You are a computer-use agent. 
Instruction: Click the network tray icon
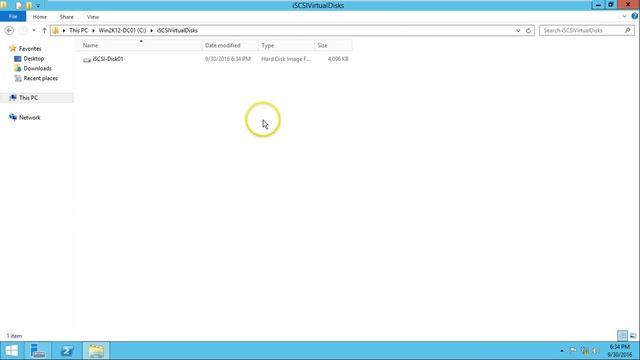[585, 351]
